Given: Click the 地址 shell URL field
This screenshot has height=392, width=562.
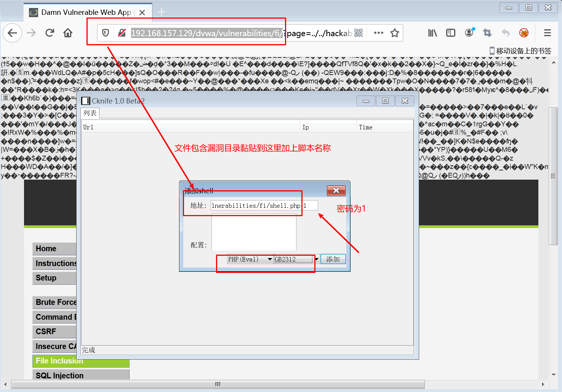Looking at the screenshot, I should [x=256, y=206].
